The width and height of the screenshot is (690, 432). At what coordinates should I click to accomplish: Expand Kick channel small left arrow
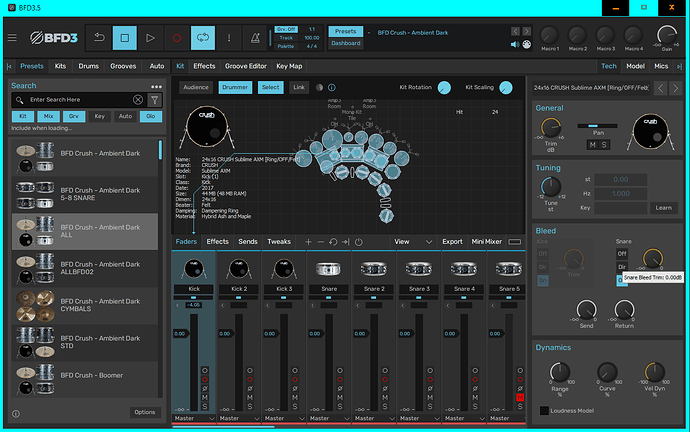[x=178, y=305]
